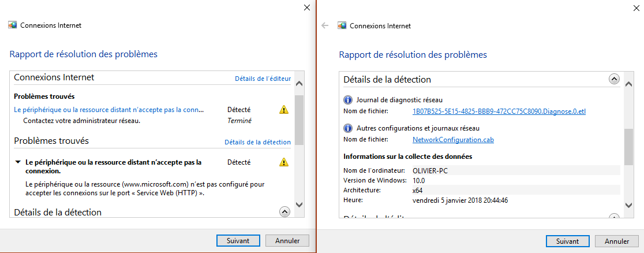Click the scrollbar thumb in the right report
This screenshot has height=253, width=644.
pyautogui.click(x=628, y=147)
